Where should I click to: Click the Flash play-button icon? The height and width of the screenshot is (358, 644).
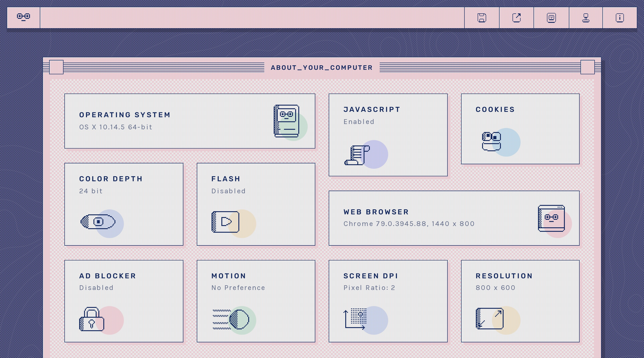(x=225, y=222)
